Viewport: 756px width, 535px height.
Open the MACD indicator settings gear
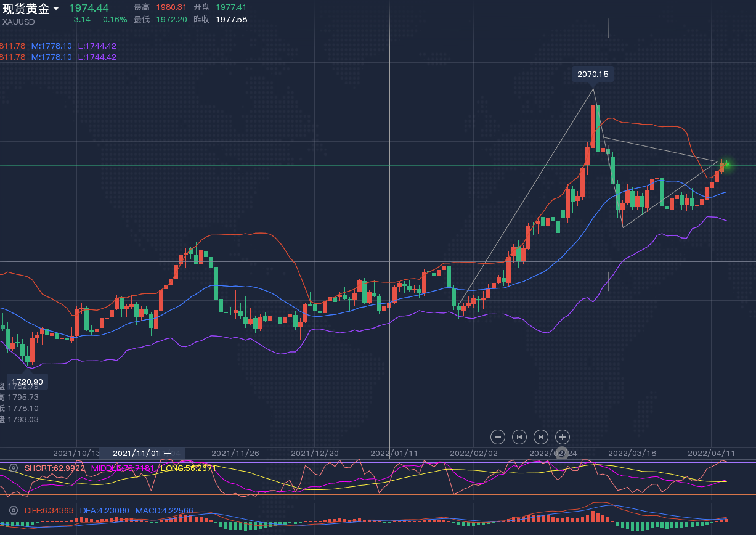(14, 510)
